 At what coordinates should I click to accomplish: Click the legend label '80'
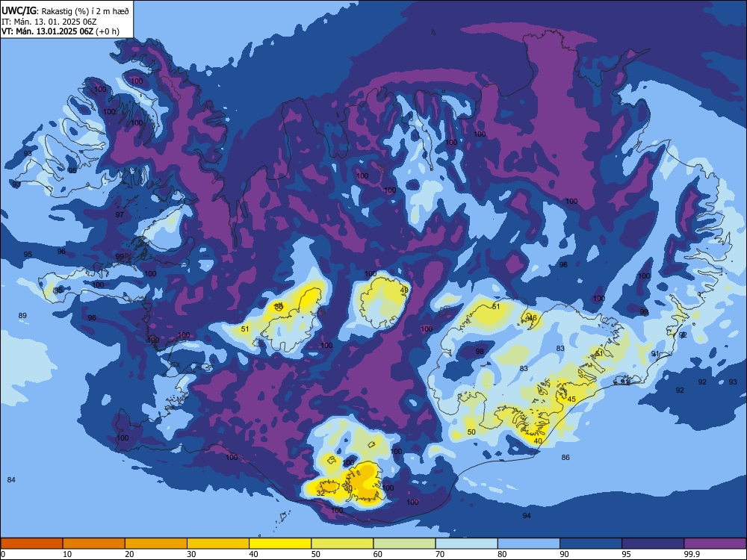(502, 554)
